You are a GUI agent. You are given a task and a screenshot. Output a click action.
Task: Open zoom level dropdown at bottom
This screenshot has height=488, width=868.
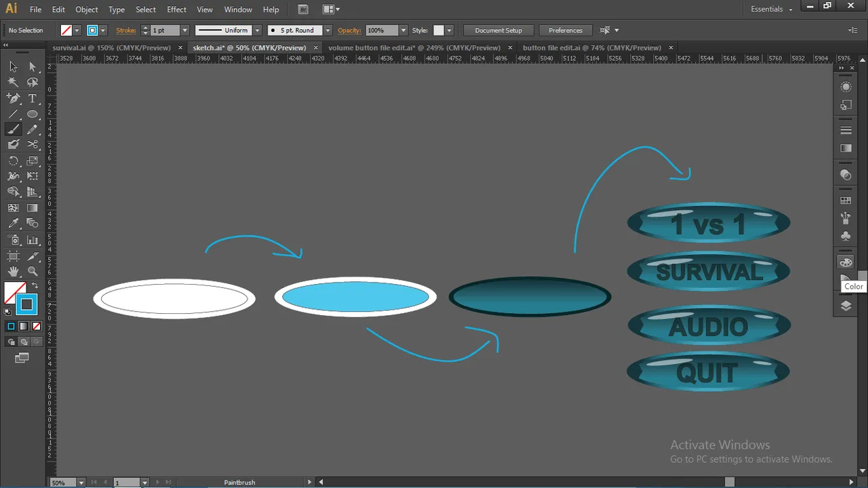pyautogui.click(x=81, y=483)
